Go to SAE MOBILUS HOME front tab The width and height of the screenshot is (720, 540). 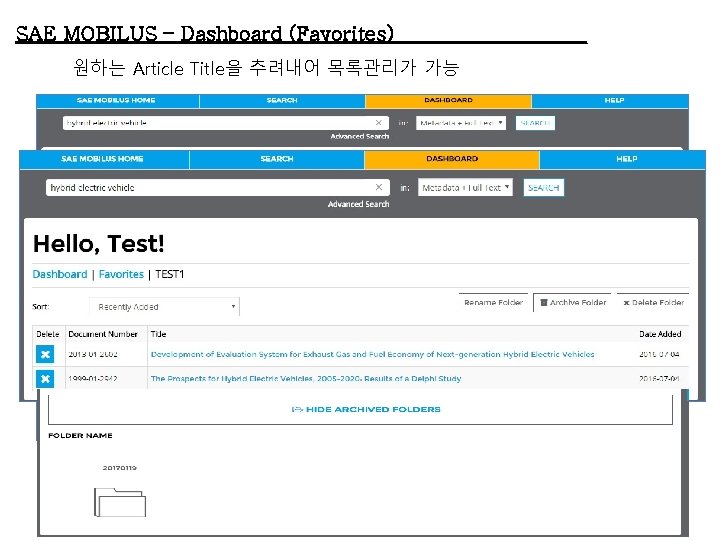point(102,159)
